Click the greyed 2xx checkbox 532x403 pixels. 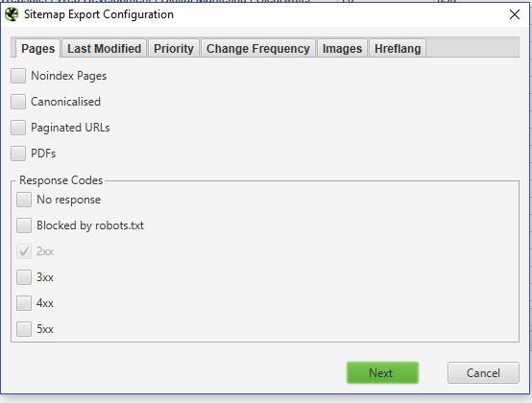pos(24,251)
